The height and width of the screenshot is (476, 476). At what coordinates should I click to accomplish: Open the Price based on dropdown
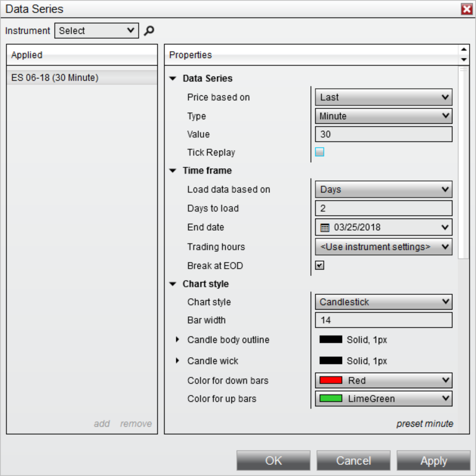[x=384, y=97]
